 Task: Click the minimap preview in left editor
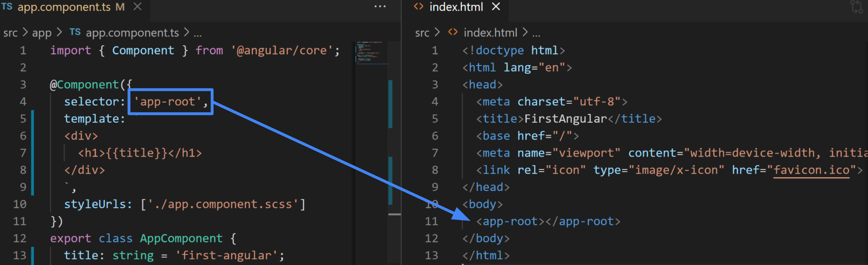(370, 53)
